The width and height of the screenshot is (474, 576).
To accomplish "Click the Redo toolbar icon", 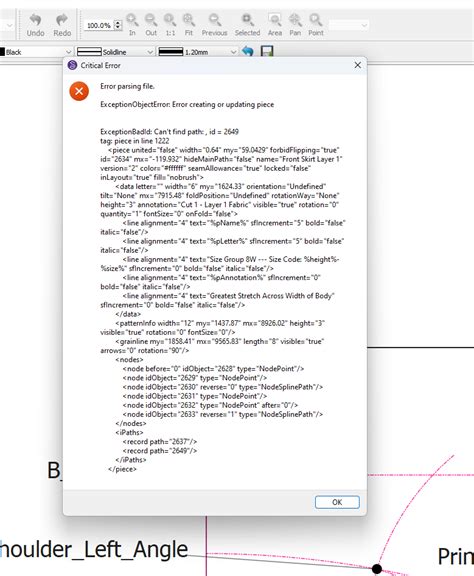I will point(62,25).
